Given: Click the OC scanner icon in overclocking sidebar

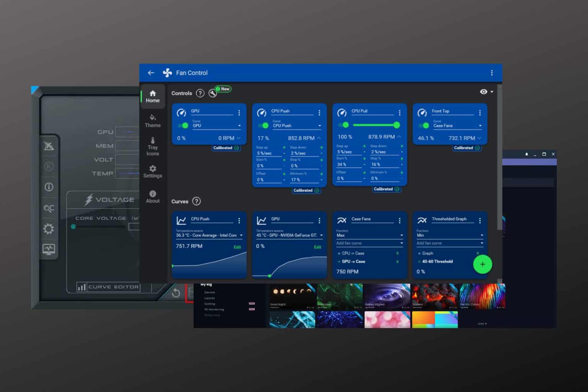Looking at the screenshot, I should 49,208.
